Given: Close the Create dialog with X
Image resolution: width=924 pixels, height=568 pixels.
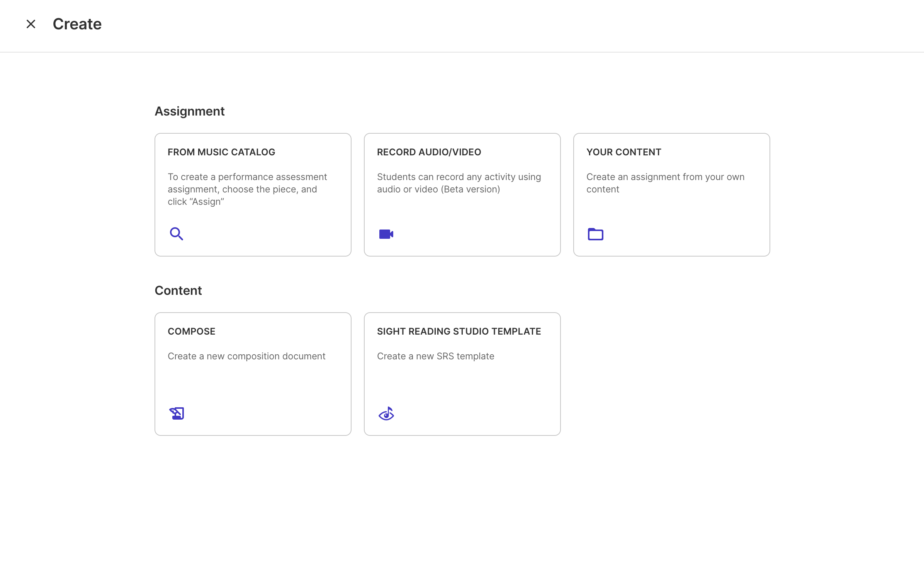Looking at the screenshot, I should (x=31, y=24).
